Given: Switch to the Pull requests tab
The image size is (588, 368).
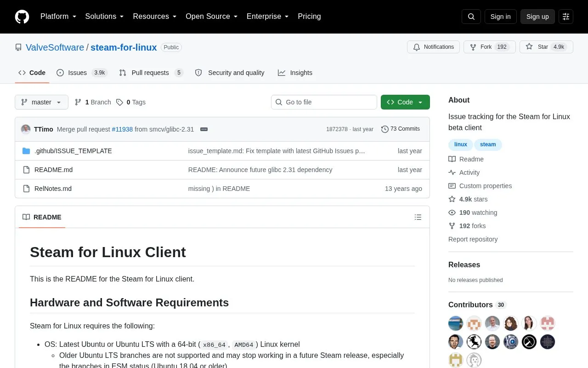Looking at the screenshot, I should pyautogui.click(x=151, y=73).
